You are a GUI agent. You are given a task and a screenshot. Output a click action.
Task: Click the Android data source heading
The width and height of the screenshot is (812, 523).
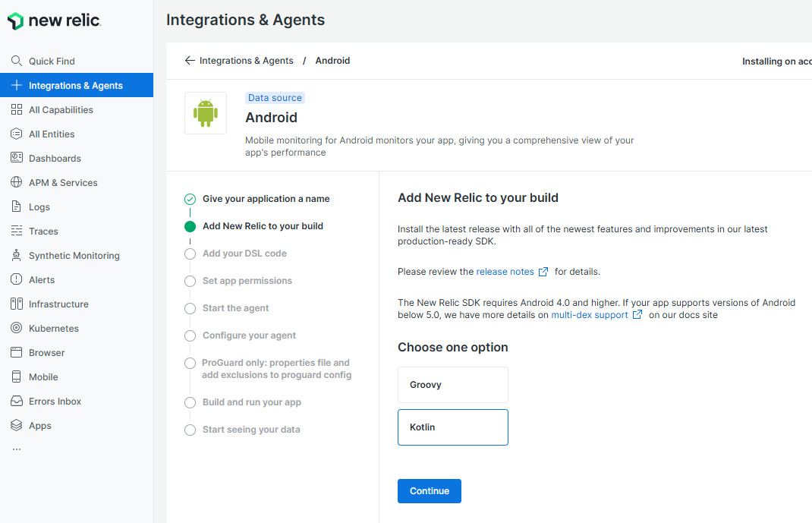point(272,118)
